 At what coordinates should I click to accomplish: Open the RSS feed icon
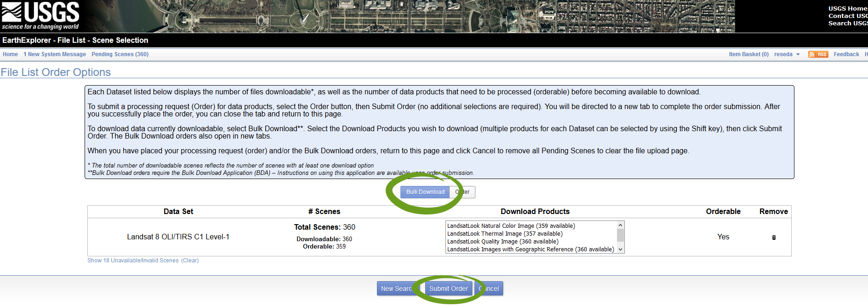pyautogui.click(x=818, y=54)
